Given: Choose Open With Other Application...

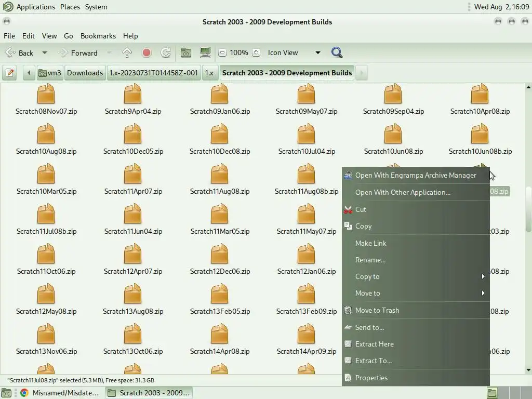Looking at the screenshot, I should click(x=416, y=192).
